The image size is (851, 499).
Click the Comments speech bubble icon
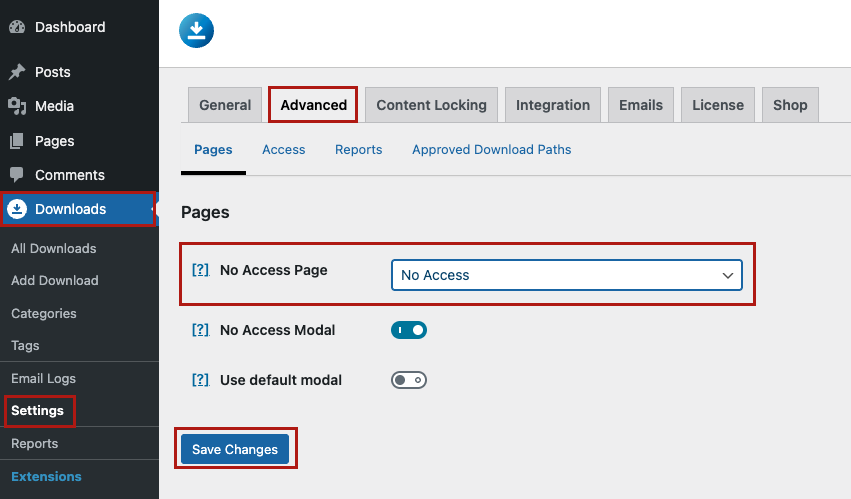click(x=17, y=174)
